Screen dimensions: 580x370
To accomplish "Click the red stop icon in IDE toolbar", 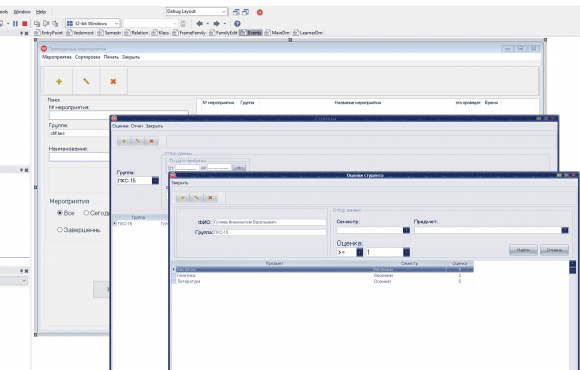I will 25,23.
